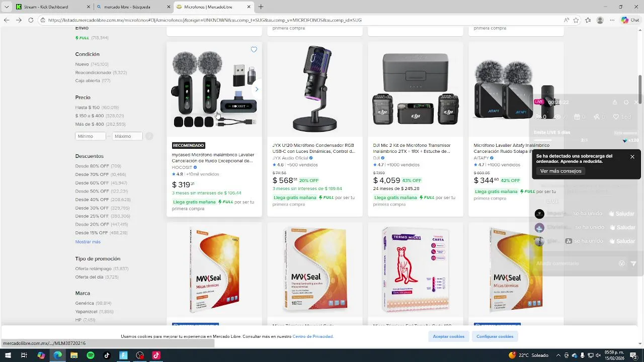
Task: Open File Explorer on taskbar
Action: coord(74,355)
